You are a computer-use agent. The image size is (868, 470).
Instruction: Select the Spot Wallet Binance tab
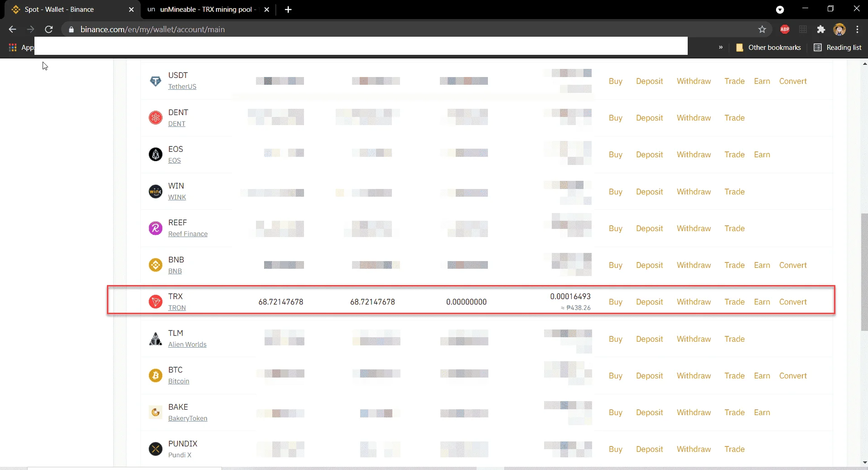72,10
